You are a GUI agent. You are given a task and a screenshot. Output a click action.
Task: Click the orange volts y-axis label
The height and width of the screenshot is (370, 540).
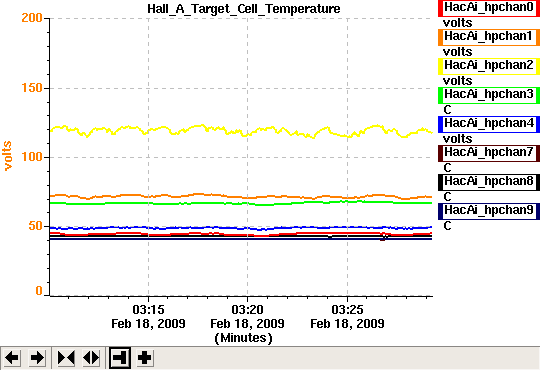click(8, 156)
